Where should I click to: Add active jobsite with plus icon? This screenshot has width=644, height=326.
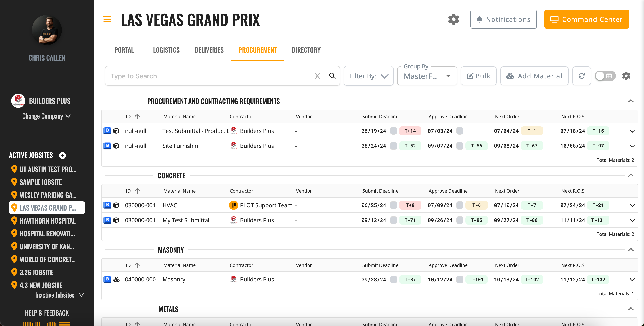(x=62, y=155)
